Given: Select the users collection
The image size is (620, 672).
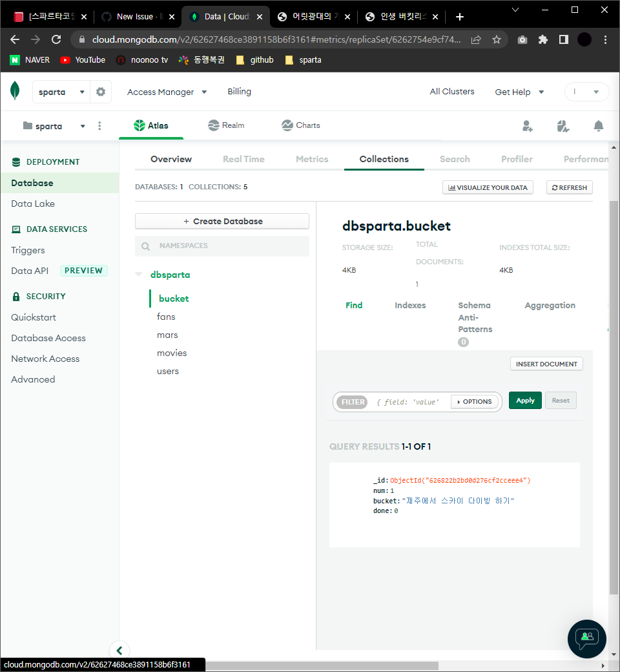Looking at the screenshot, I should click(167, 372).
